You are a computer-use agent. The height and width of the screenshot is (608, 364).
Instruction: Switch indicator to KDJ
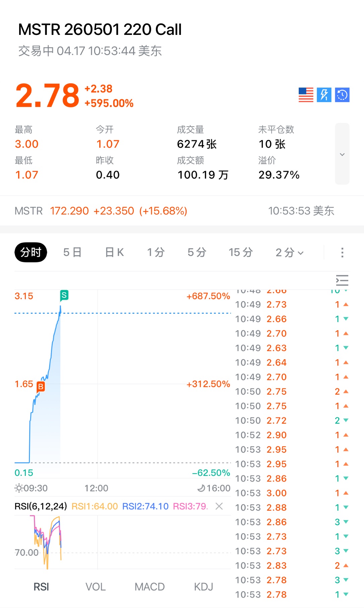click(x=203, y=587)
